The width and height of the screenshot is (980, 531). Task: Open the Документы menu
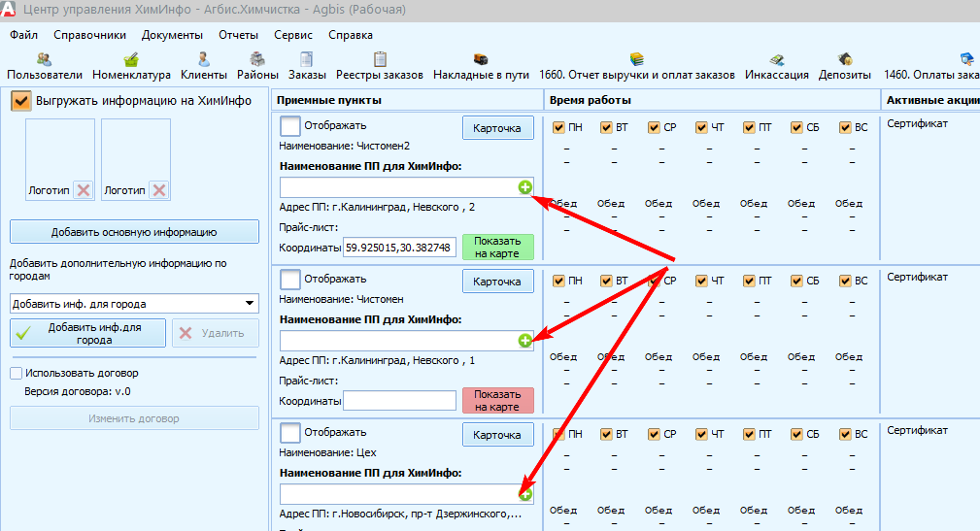click(173, 35)
